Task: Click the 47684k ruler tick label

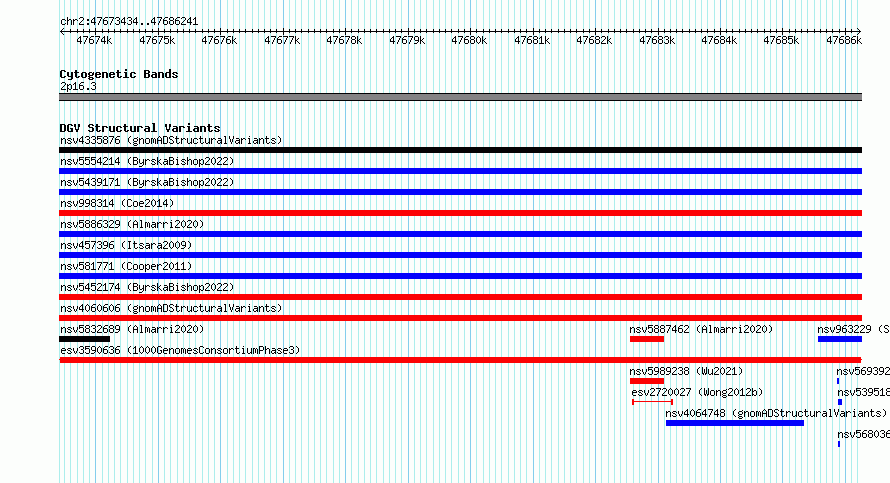Action: 719,40
